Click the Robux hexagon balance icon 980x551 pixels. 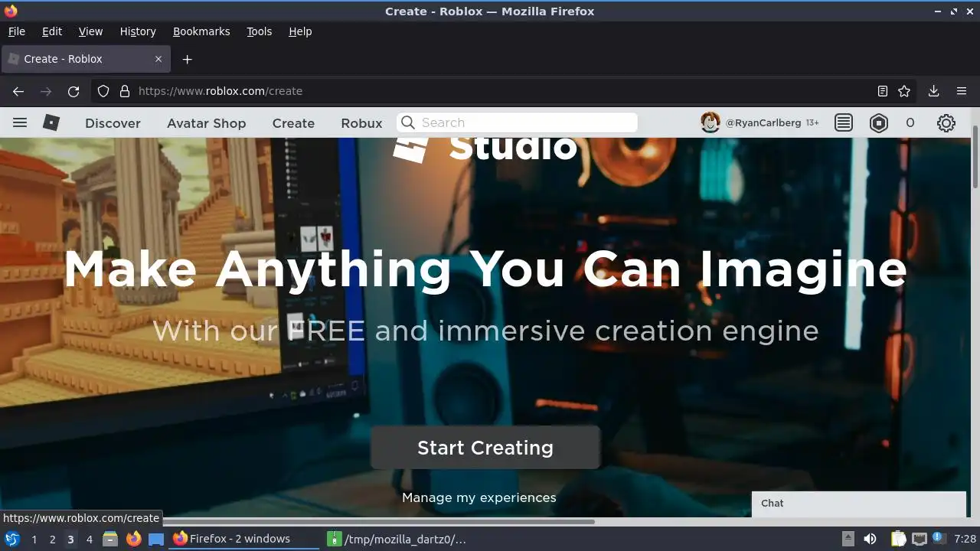[x=879, y=122]
